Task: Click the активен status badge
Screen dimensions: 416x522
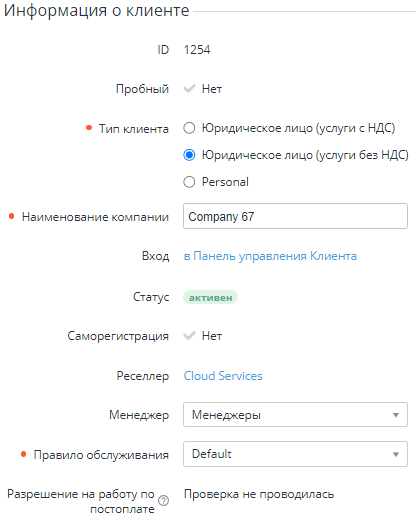Action: point(210,297)
